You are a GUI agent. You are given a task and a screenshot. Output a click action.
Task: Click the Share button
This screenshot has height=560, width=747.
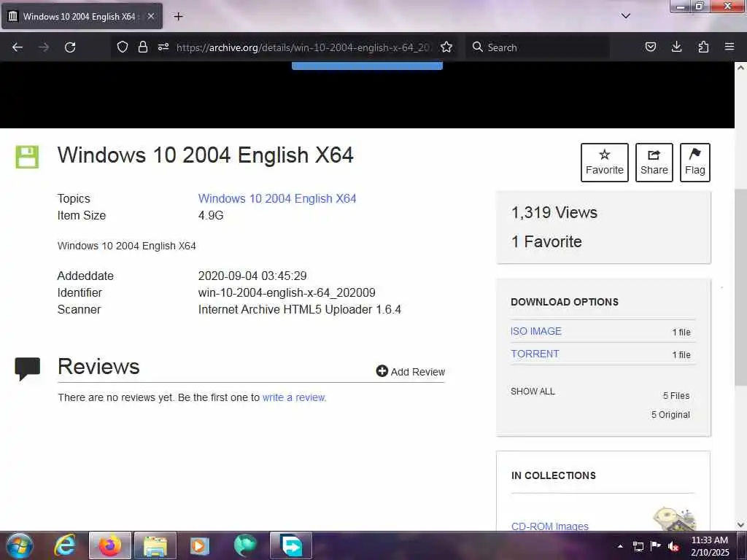654,163
